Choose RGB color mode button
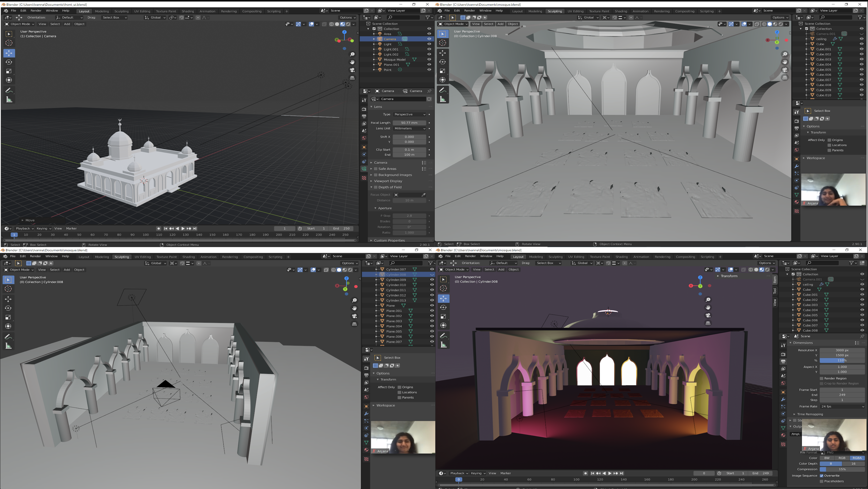Viewport: 868px width, 489px height. pyautogui.click(x=842, y=458)
